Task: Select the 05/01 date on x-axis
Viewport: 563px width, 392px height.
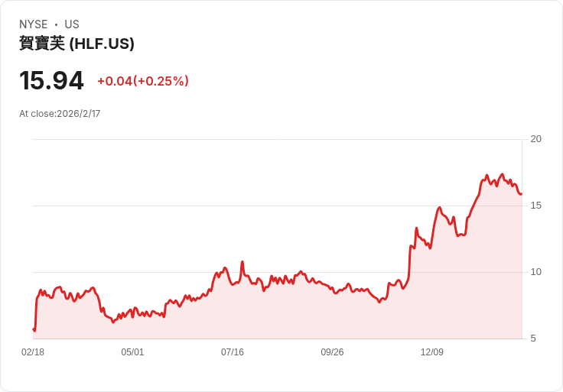Action: pos(132,352)
